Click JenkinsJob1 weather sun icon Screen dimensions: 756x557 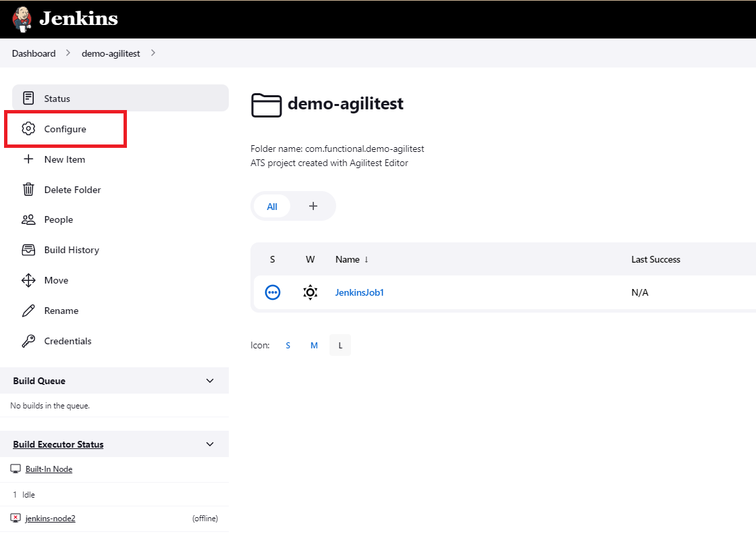[x=310, y=292]
